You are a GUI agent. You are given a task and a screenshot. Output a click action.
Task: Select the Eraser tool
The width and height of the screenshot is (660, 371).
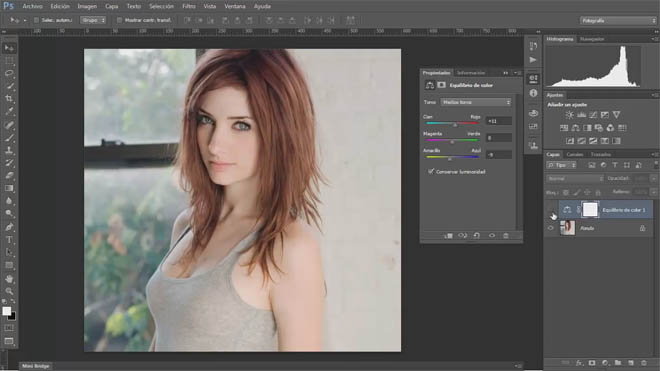click(9, 176)
